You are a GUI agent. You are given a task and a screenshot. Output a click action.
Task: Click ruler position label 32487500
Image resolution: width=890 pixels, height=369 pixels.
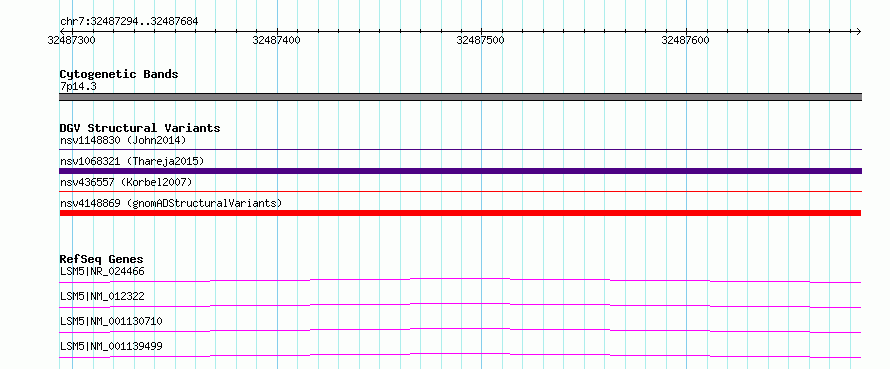point(480,40)
